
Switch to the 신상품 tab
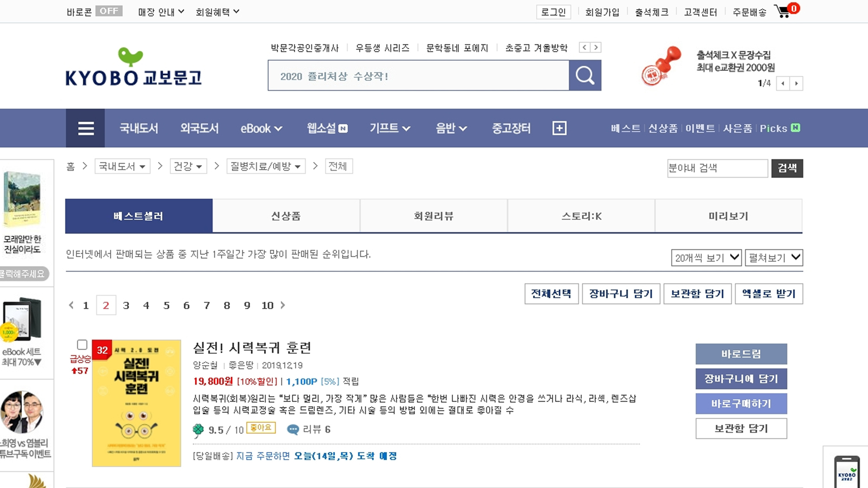click(286, 216)
